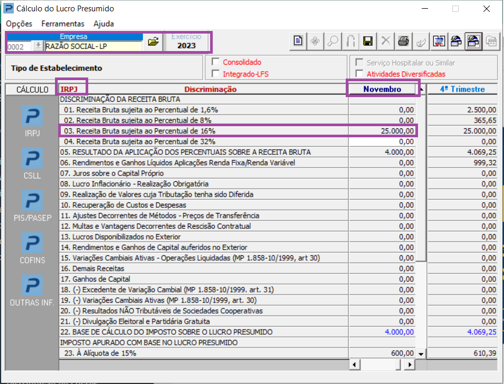
Task: Click the vertical scrollbar down arrow
Action: coord(421,354)
